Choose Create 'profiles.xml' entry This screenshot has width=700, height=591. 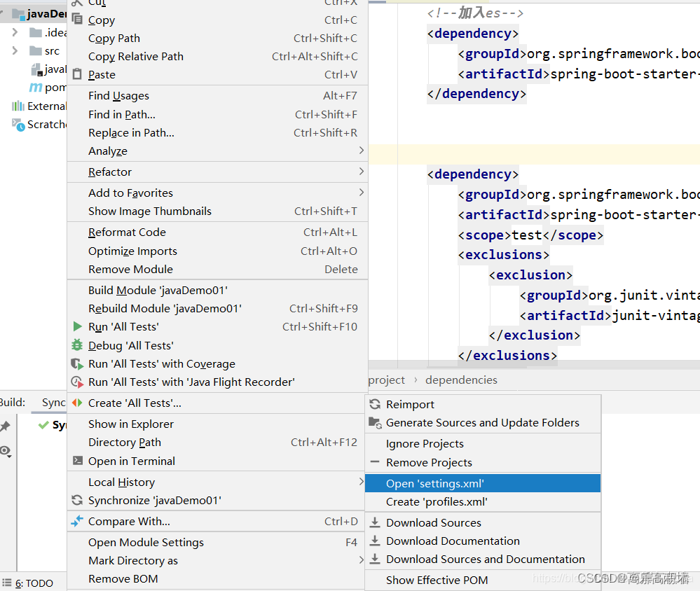[x=483, y=502]
